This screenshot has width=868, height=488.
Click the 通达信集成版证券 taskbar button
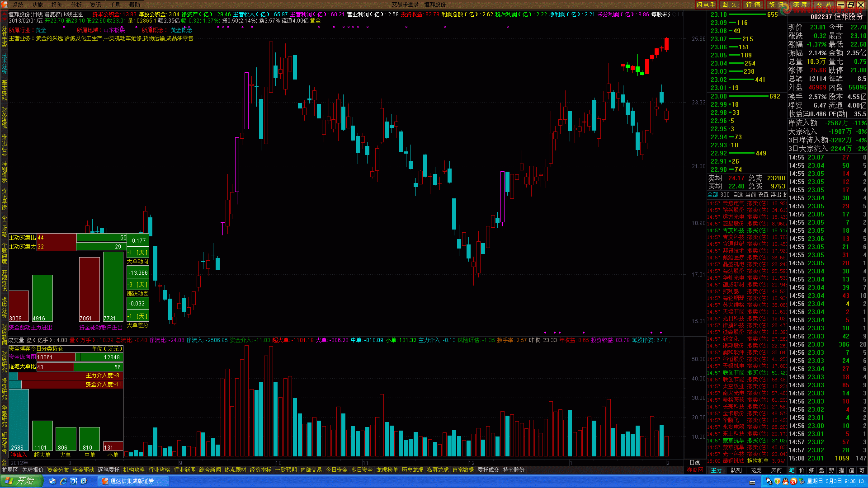point(133,481)
